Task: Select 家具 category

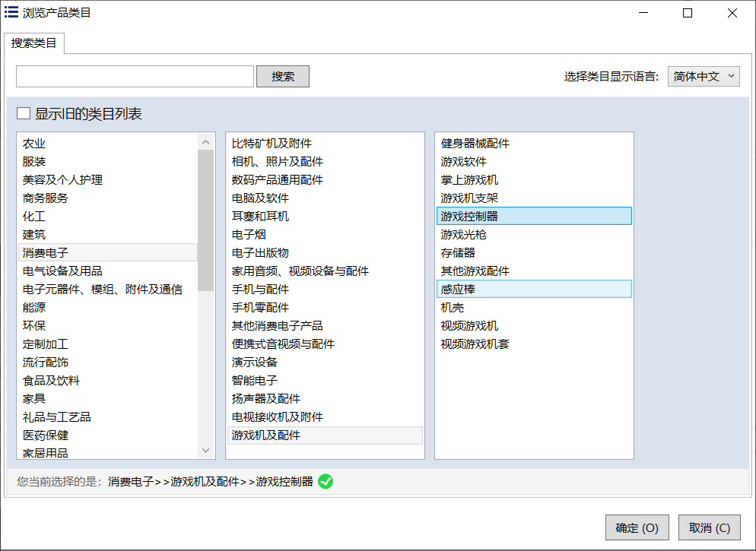Action: [107, 399]
